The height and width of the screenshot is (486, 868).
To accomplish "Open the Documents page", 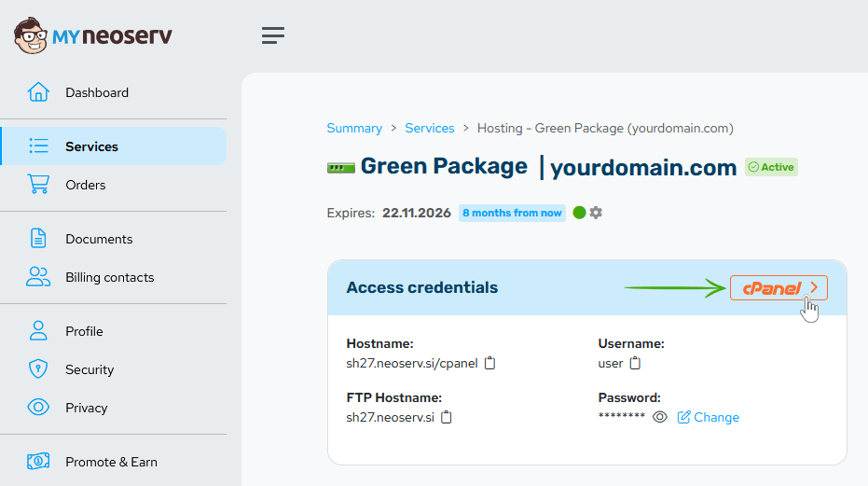I will (99, 239).
